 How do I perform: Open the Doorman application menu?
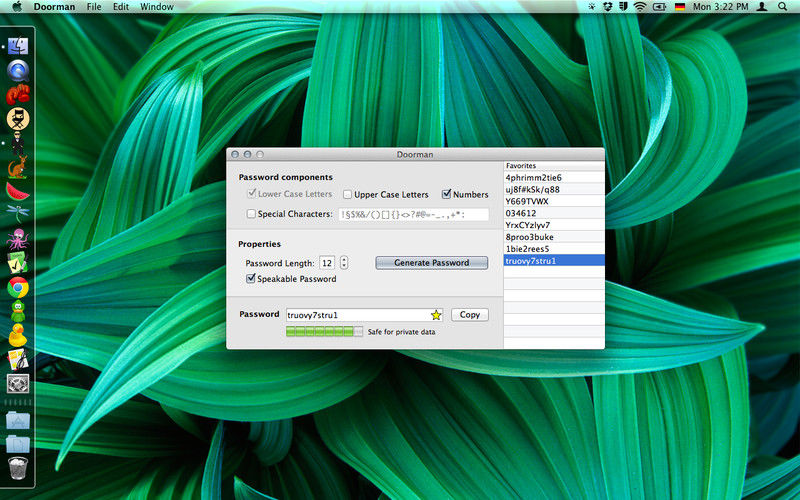pyautogui.click(x=54, y=7)
